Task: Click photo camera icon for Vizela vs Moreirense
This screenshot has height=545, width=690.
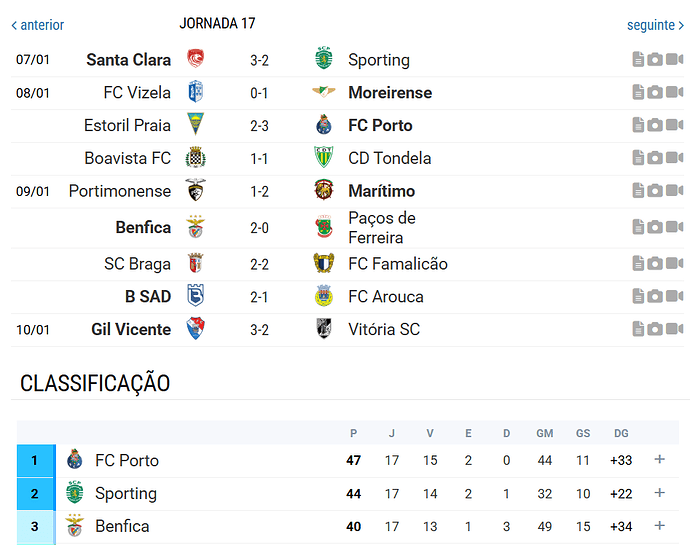Action: 655,93
